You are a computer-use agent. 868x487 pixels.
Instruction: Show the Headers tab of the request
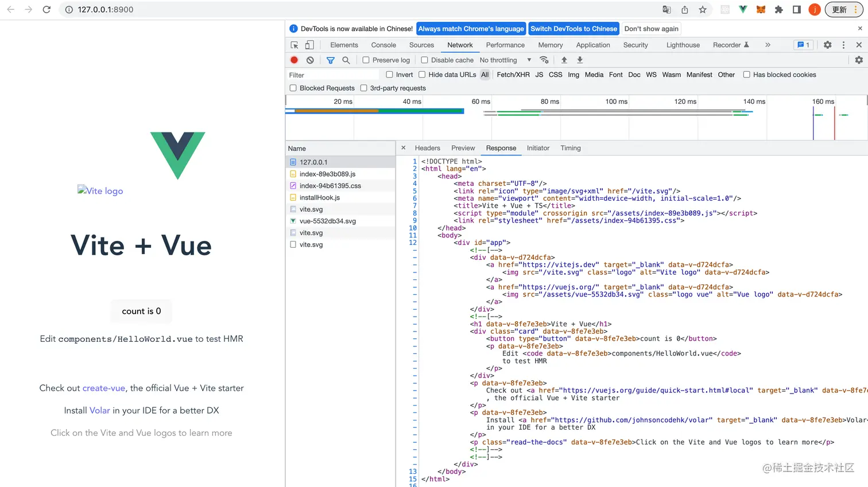[428, 148]
